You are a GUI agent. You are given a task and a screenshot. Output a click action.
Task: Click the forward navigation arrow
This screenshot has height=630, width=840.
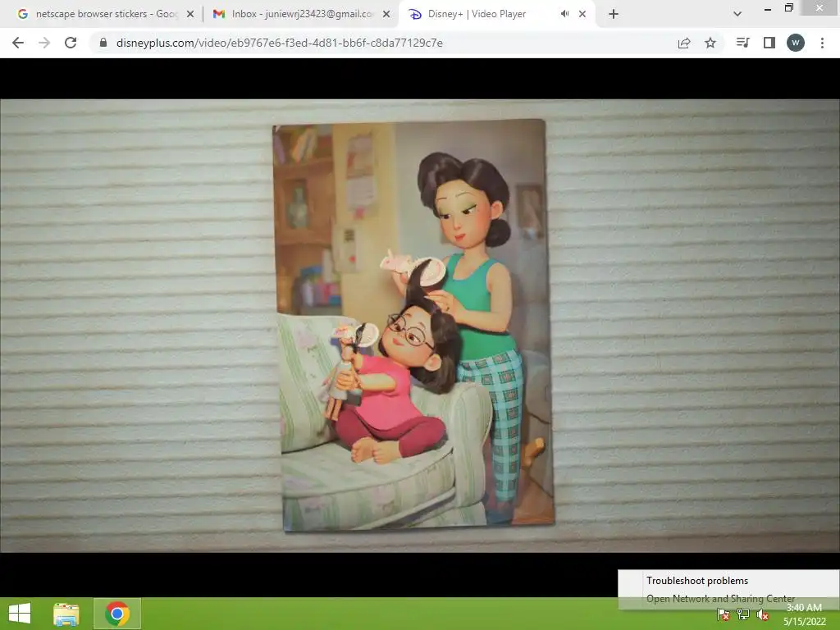click(x=44, y=43)
